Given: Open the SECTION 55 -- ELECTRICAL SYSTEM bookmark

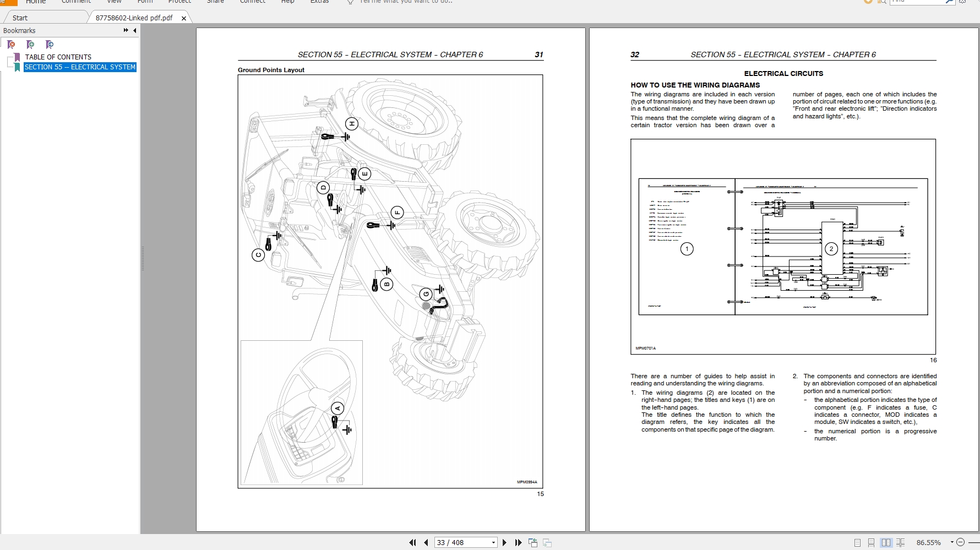Looking at the screenshot, I should [80, 67].
